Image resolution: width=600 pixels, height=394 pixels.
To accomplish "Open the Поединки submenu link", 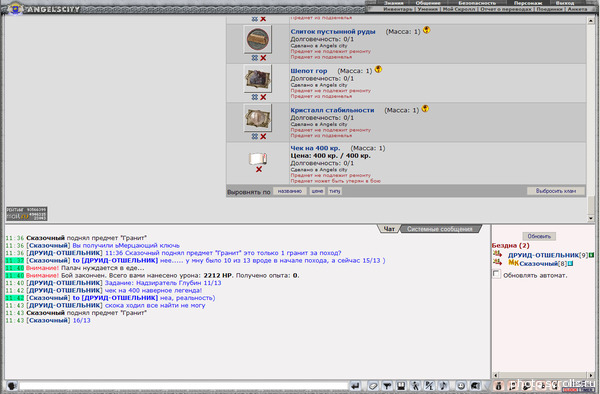I will click(549, 9).
